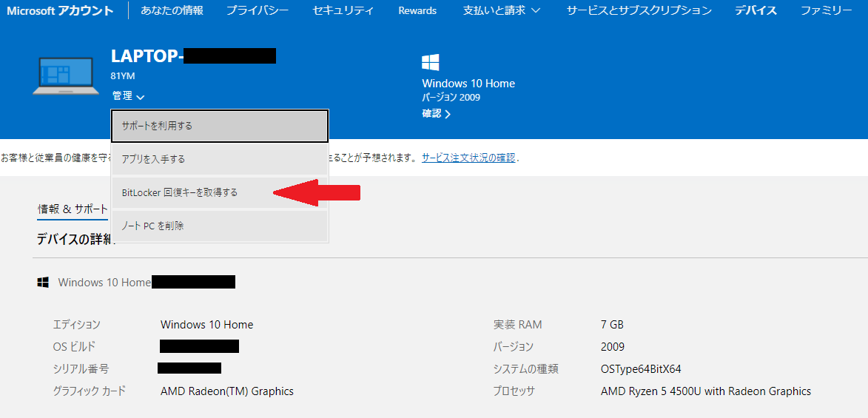This screenshot has width=868, height=418.
Task: Click the 7 GB RAM value
Action: coord(612,325)
